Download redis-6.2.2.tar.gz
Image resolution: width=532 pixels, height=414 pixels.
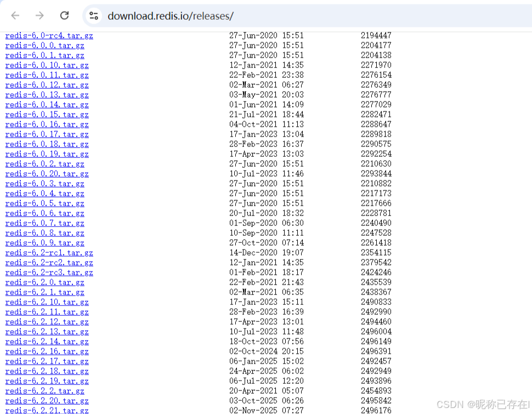click(x=45, y=391)
